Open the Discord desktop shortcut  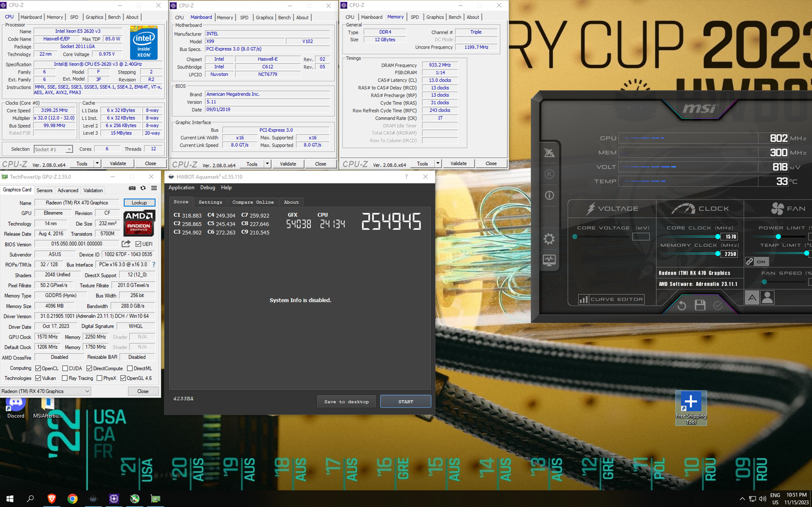(15, 407)
